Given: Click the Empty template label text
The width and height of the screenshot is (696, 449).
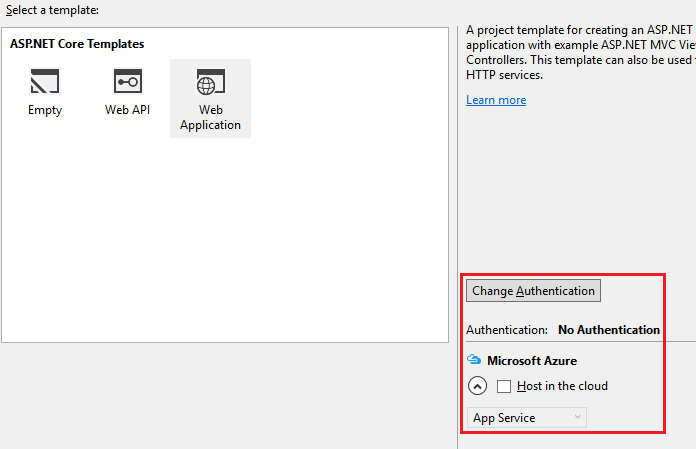Looking at the screenshot, I should coord(45,110).
